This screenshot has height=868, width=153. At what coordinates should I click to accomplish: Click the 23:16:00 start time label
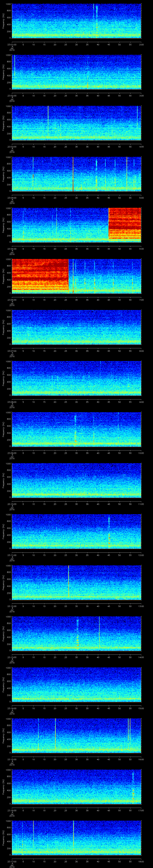point(12,810)
